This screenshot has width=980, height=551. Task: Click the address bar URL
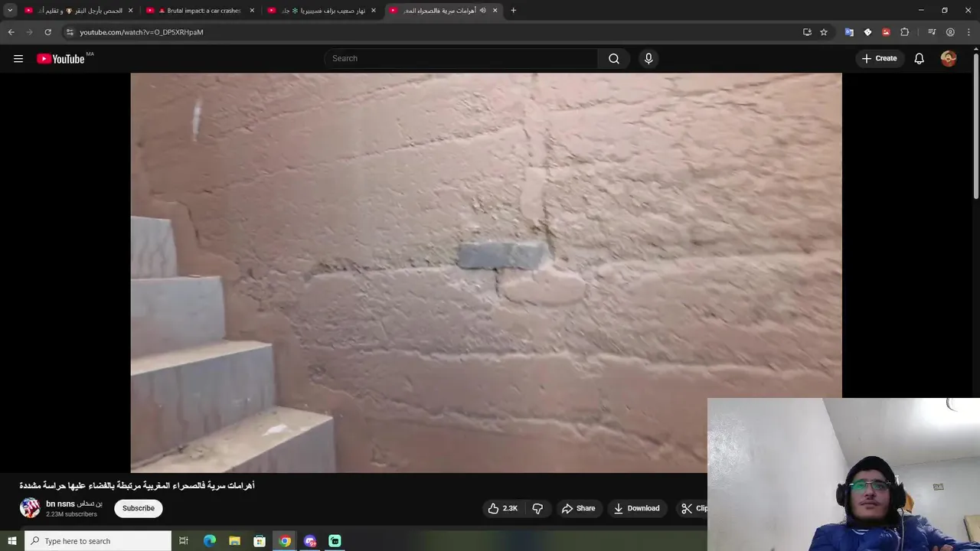142,32
